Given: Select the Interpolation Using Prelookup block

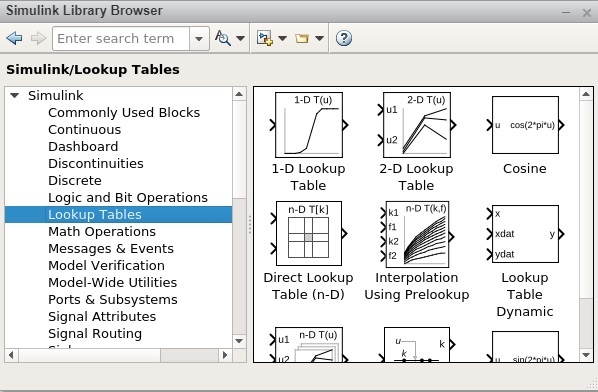Looking at the screenshot, I should [417, 234].
